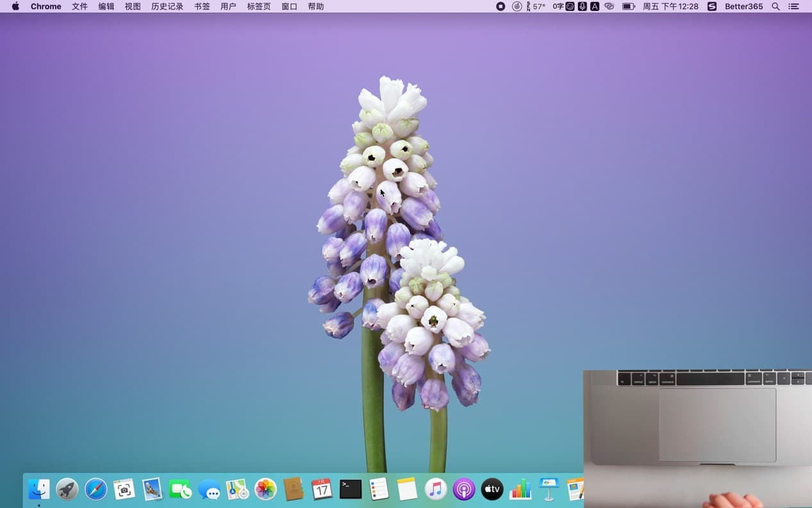Viewport: 812px width, 508px height.
Task: Launch Podcasts app from Dock
Action: (464, 489)
